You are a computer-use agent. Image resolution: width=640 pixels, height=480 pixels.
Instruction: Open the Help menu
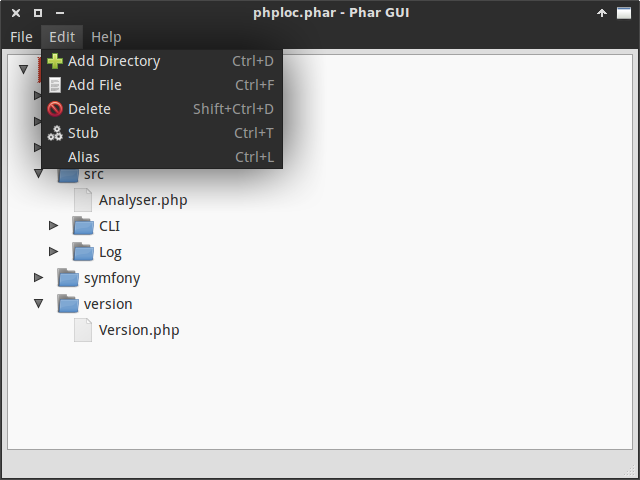[106, 37]
